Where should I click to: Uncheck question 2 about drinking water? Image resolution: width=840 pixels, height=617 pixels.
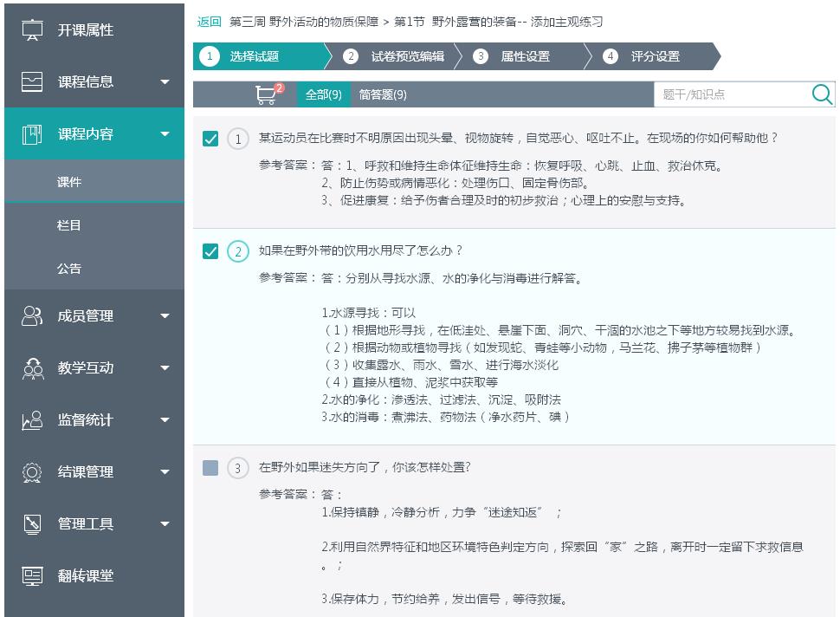point(210,251)
